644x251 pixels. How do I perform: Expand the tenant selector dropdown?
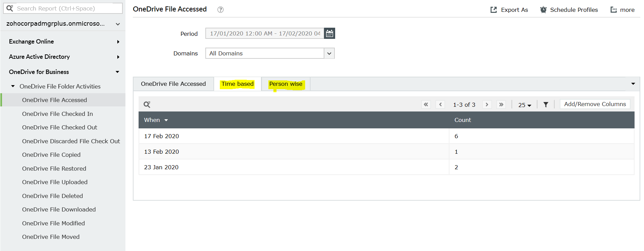118,24
